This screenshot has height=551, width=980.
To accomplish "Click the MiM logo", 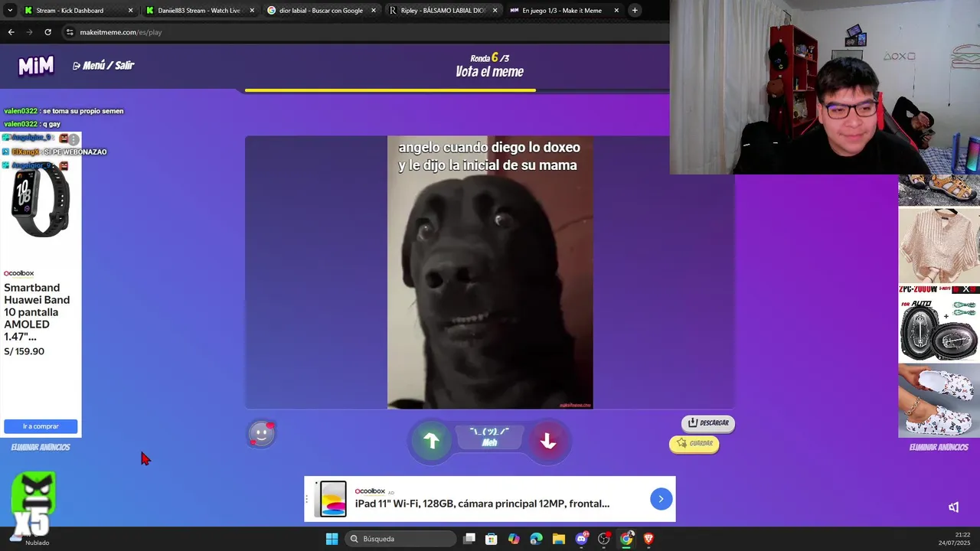I will point(36,66).
